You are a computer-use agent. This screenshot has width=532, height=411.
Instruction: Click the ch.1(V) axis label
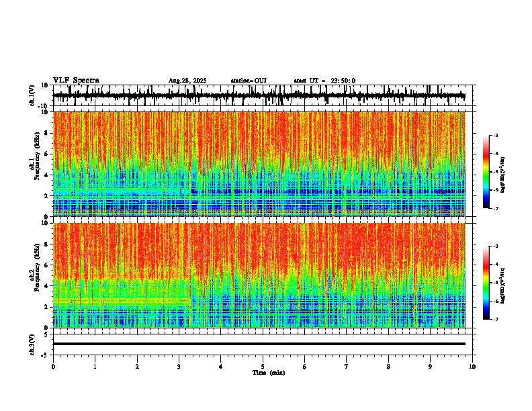[32, 95]
